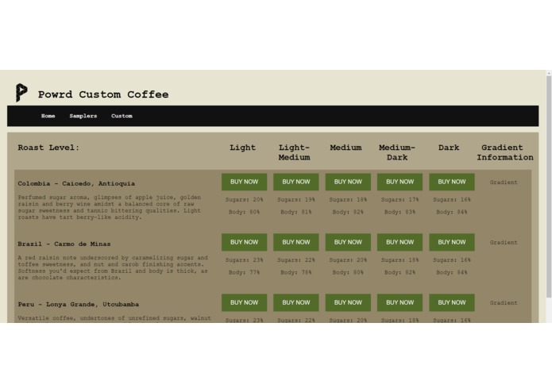Click 'Sugars: 23%' under Brazil Light
Screen dimensions: 552x392
tap(244, 260)
